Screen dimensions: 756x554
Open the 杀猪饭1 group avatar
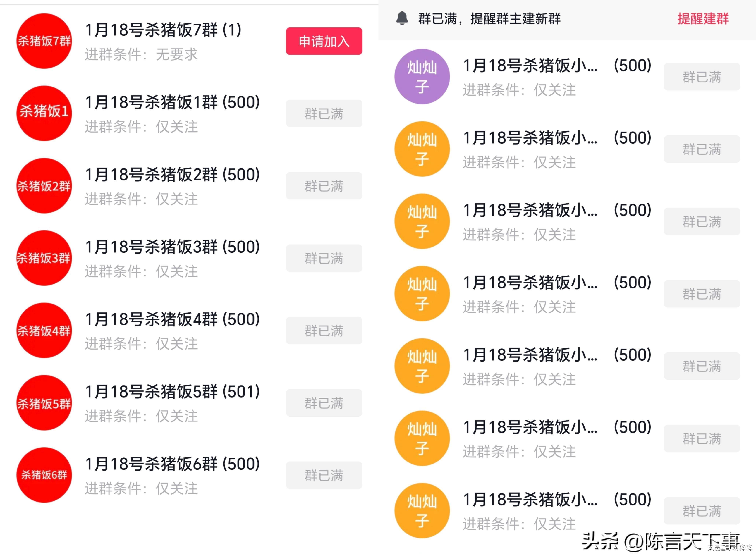point(44,113)
